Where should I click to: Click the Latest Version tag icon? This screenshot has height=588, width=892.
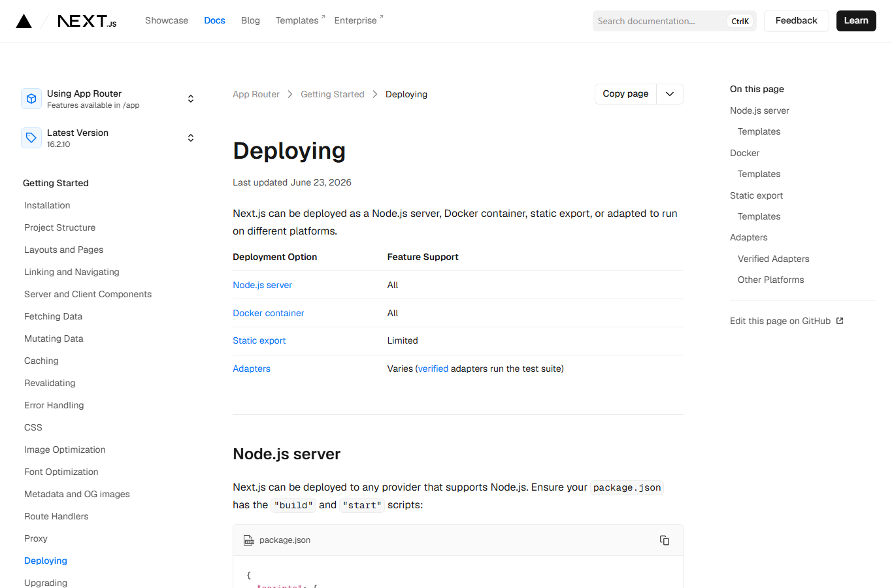[31, 138]
